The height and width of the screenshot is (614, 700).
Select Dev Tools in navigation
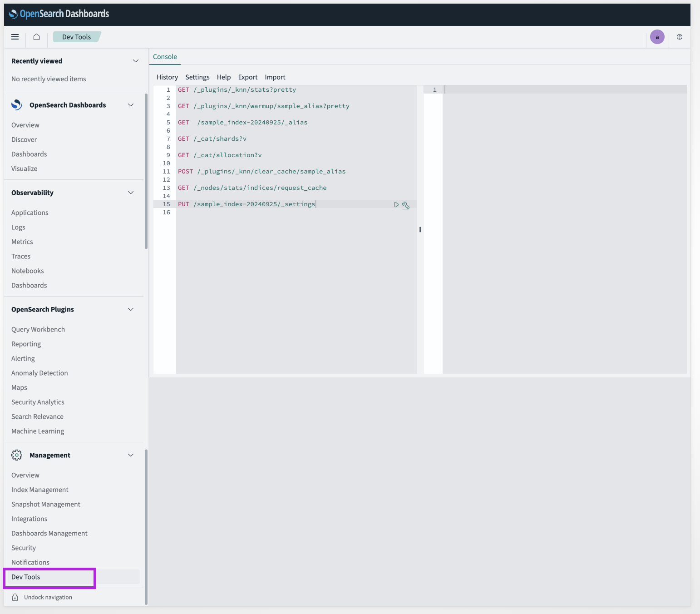(26, 577)
